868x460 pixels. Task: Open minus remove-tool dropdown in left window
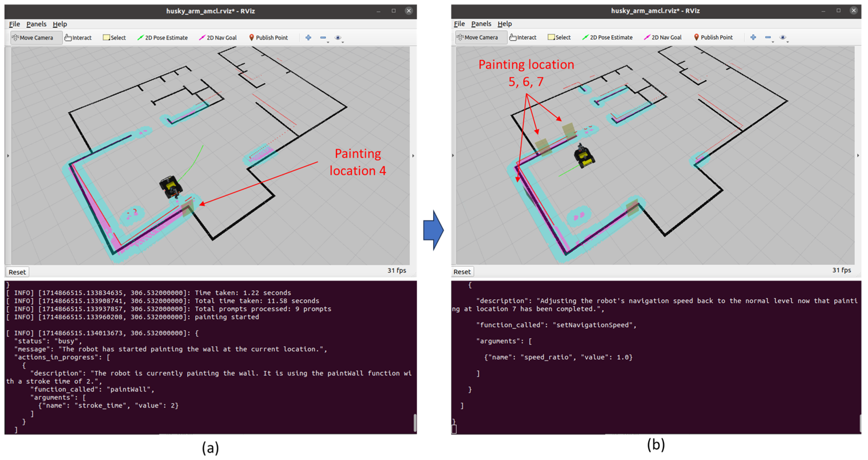323,38
